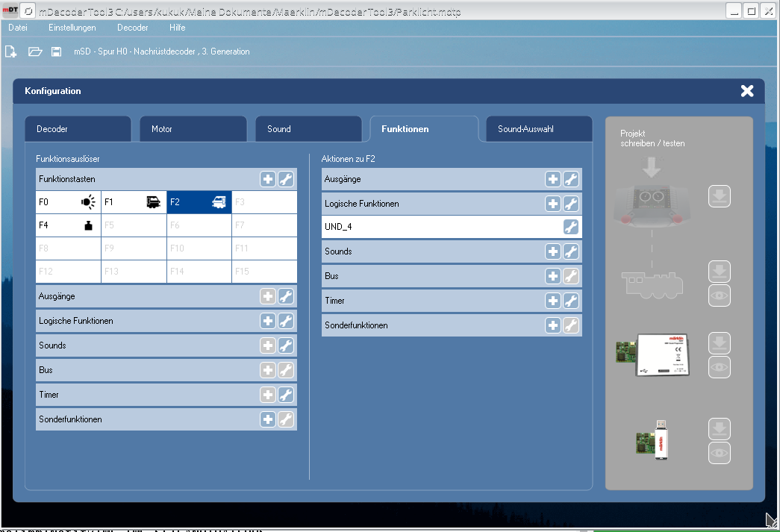The image size is (780, 532).
Task: Select the F0 function key
Action: click(x=68, y=202)
